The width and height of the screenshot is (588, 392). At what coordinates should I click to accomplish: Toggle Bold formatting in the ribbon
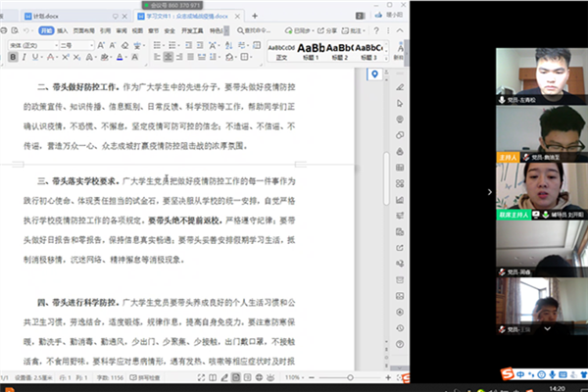[x=12, y=58]
